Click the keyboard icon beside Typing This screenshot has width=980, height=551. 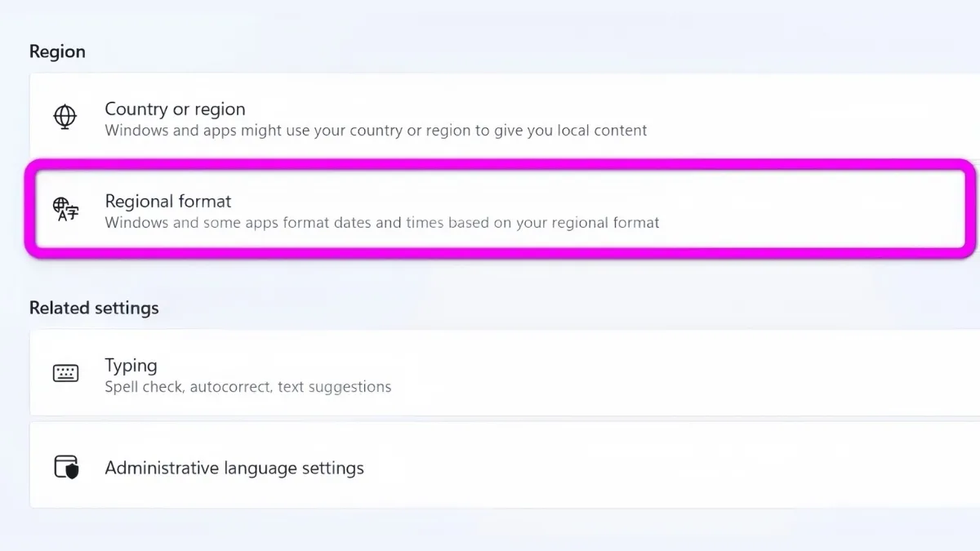(65, 374)
